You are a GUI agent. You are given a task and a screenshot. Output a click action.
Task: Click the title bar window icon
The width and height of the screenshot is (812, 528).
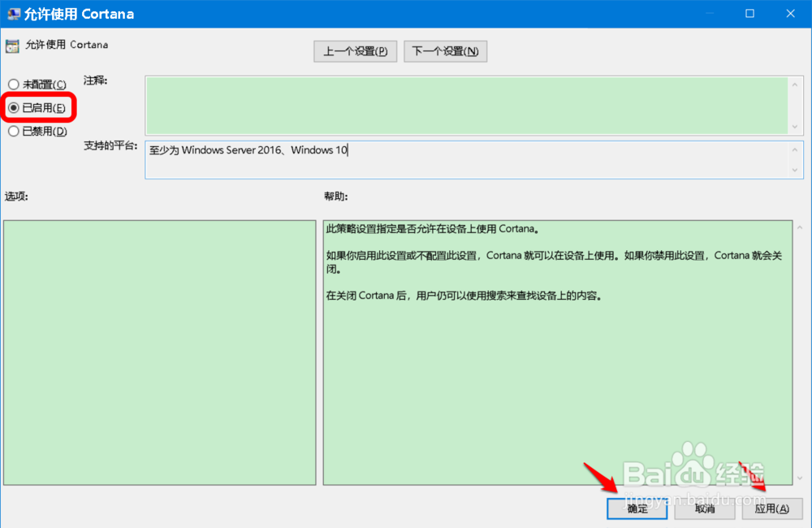pos(14,14)
